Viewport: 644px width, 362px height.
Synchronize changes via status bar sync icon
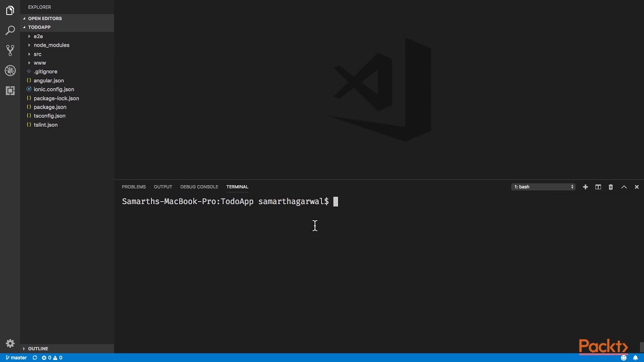click(35, 358)
